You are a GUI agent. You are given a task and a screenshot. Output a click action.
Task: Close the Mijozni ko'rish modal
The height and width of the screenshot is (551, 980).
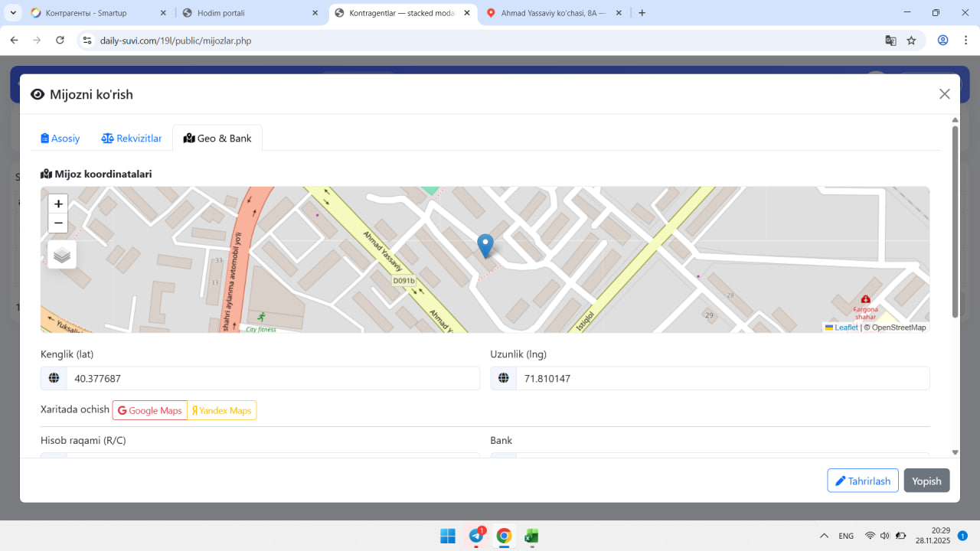tap(944, 94)
